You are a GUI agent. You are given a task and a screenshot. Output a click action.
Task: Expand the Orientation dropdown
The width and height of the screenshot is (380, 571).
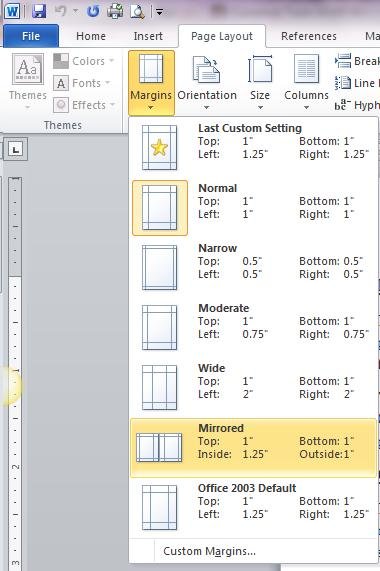point(207,82)
